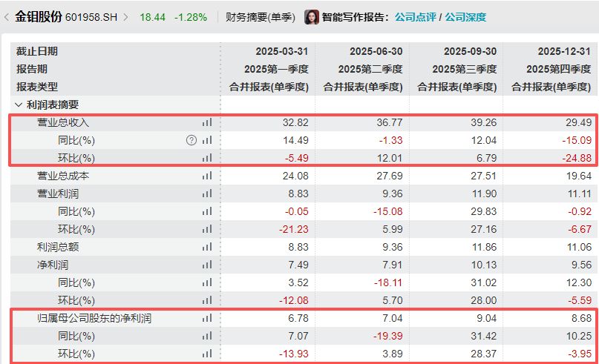599x364 pixels.
Task: Click operating profit QoQ value -21.23
Action: point(294,229)
